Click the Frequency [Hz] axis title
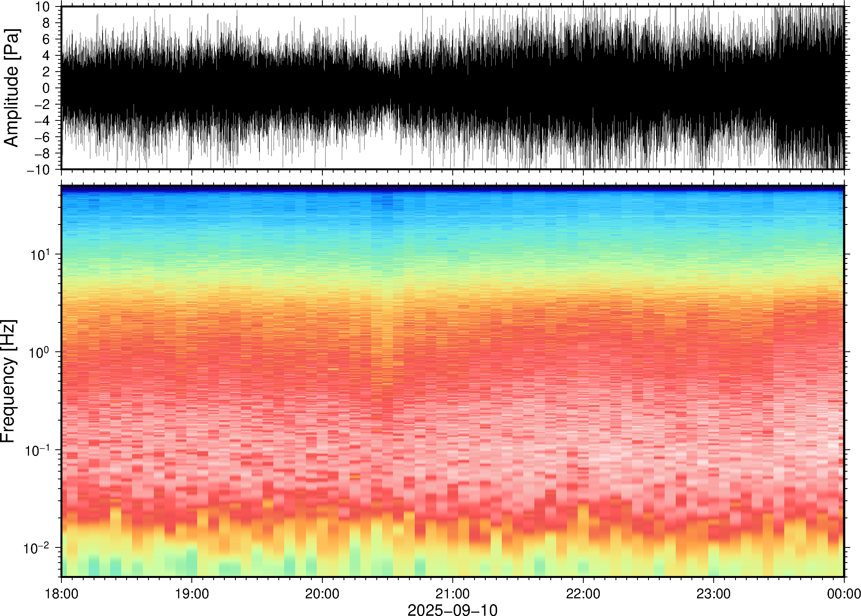This screenshot has height=616, width=861. tap(9, 381)
